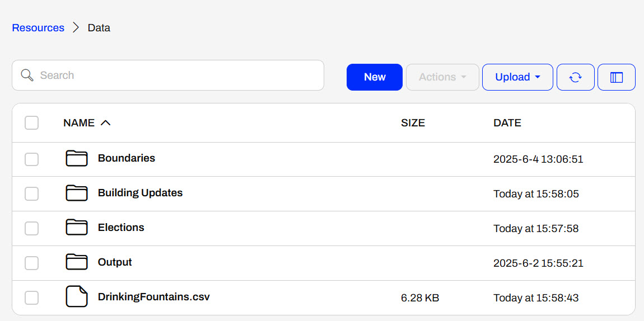Click the Output folder icon
Screen dimensions: 644x321
pos(77,263)
